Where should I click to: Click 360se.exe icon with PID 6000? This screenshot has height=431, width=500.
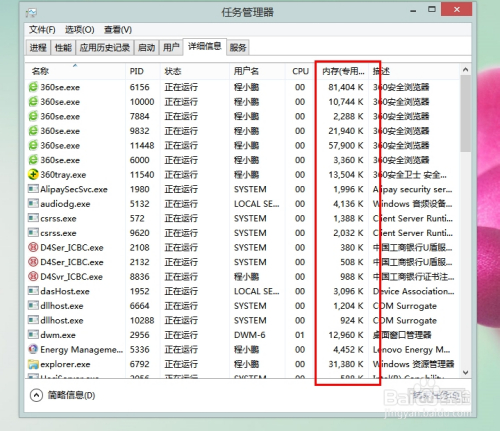pyautogui.click(x=33, y=160)
